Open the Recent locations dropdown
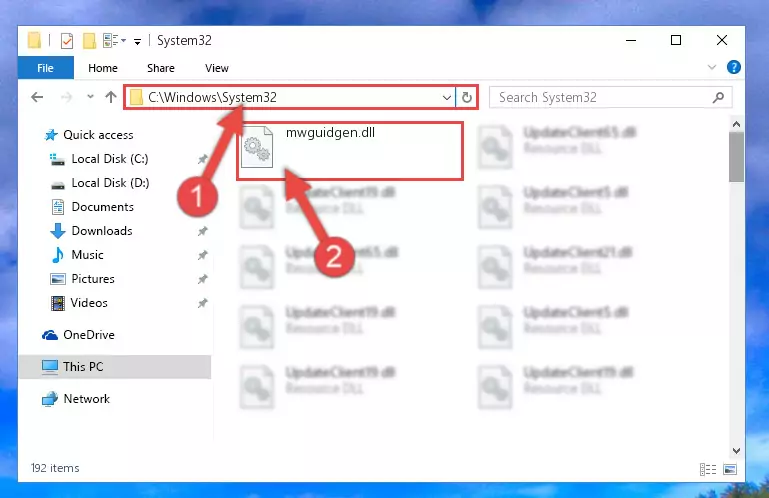 [90, 97]
